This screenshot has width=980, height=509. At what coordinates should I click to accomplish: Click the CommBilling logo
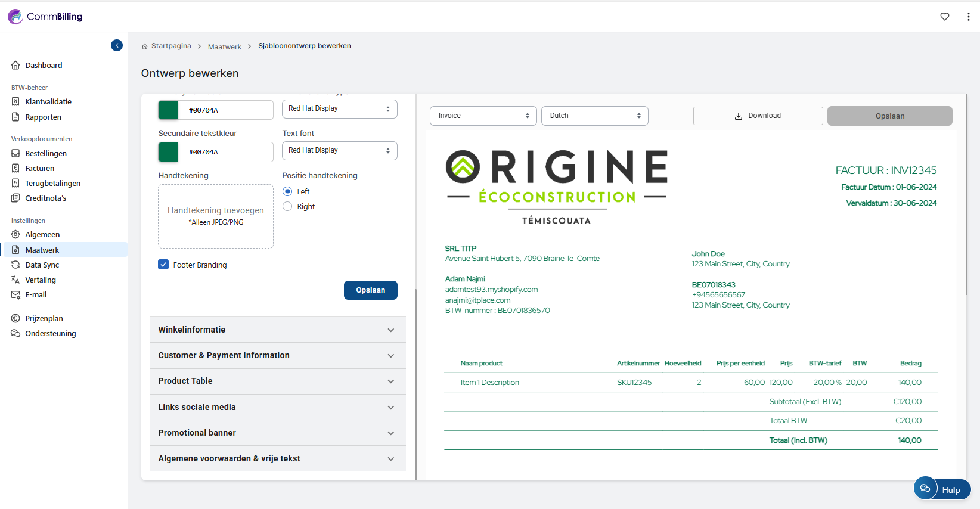pos(45,17)
